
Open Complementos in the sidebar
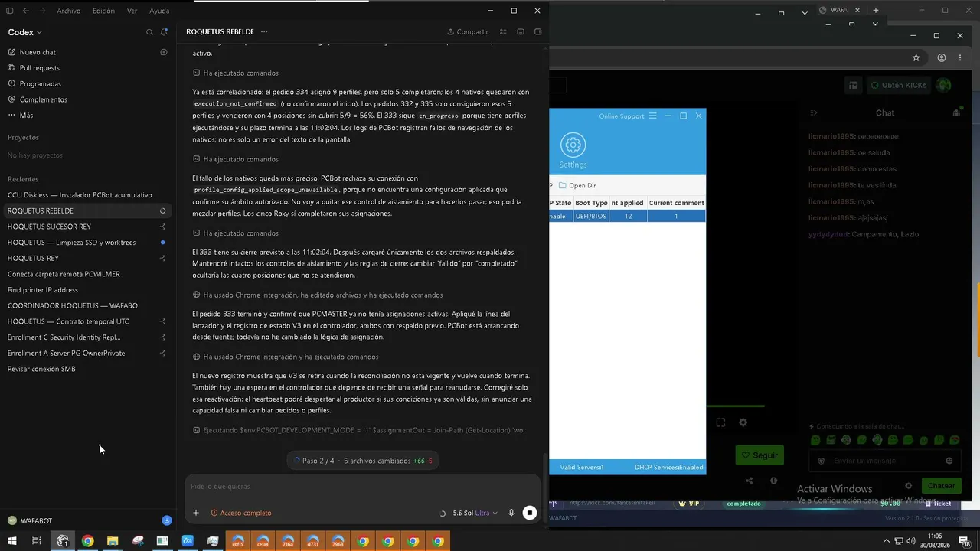(43, 99)
